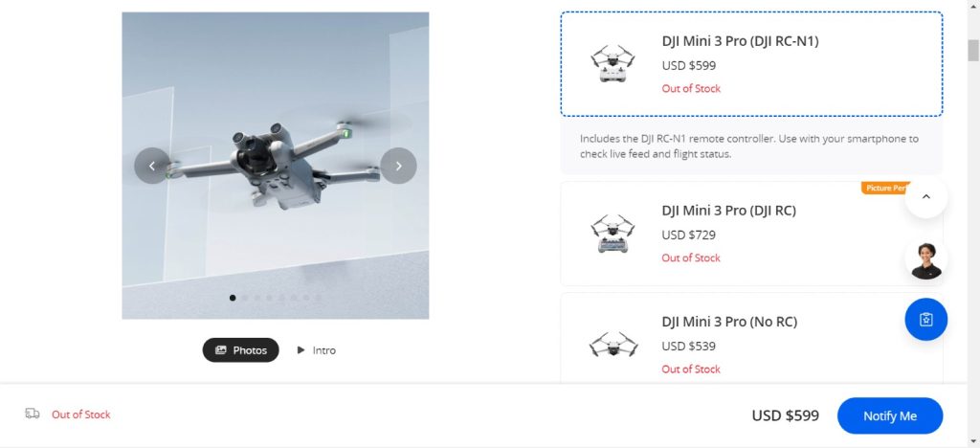
Task: Open the live chat support avatar
Action: 925,258
